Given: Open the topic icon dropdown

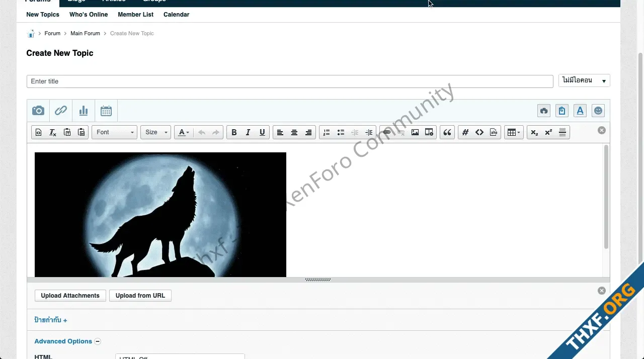Looking at the screenshot, I should [584, 80].
